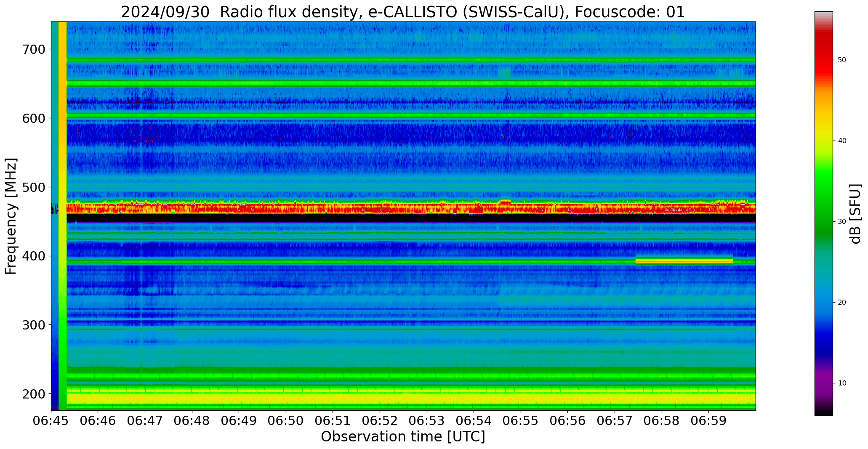Click the 06:51 time tick label
The width and height of the screenshot is (868, 449).
click(333, 421)
